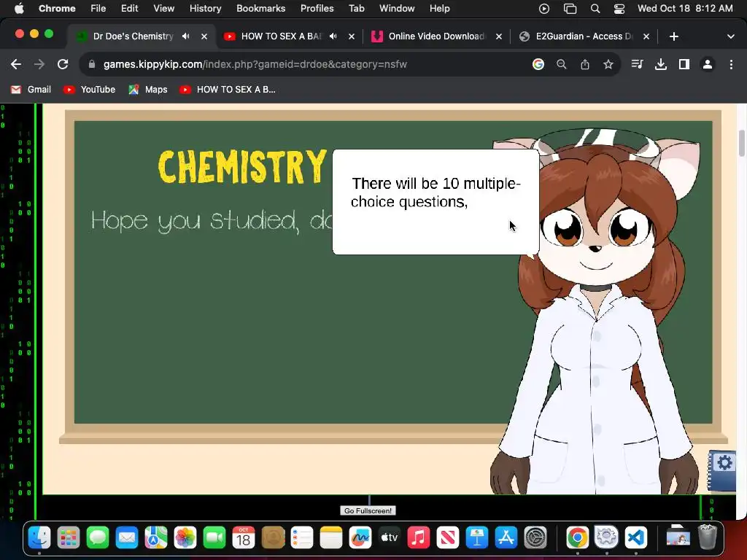The height and width of the screenshot is (560, 747).
Task: Open Finder from the Dock
Action: coord(39,538)
